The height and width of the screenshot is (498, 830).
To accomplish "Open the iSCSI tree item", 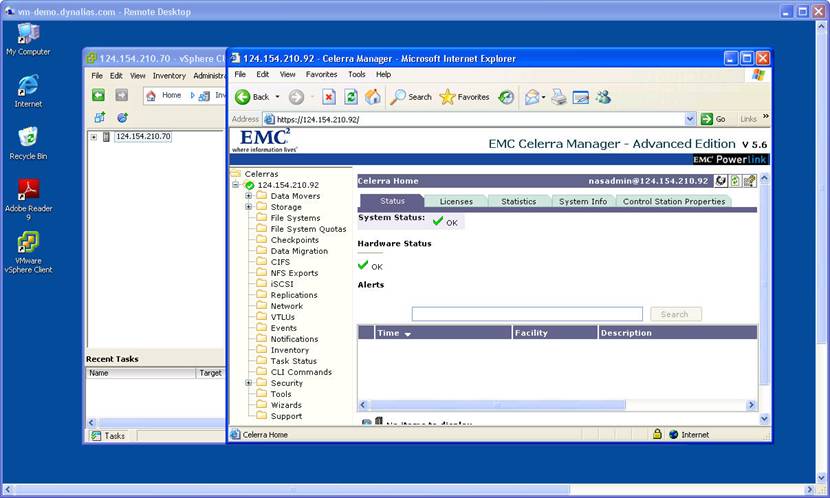I will click(x=282, y=284).
